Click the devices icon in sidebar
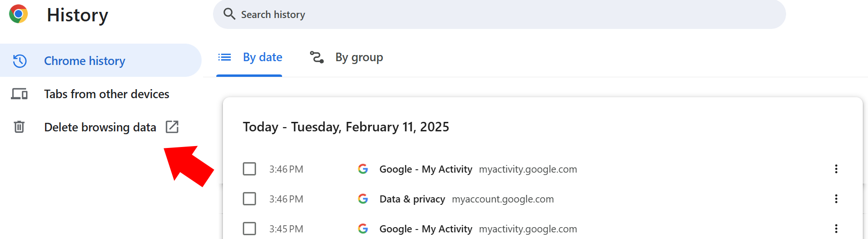 pos(19,94)
